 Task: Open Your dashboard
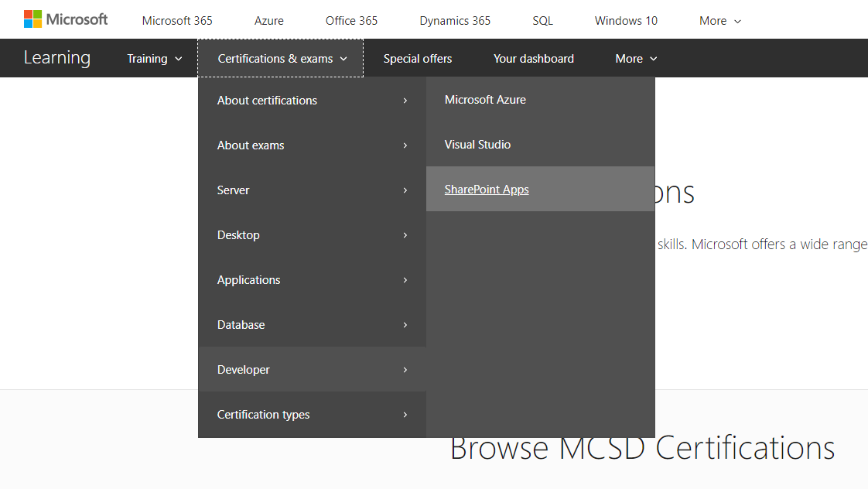(x=534, y=58)
